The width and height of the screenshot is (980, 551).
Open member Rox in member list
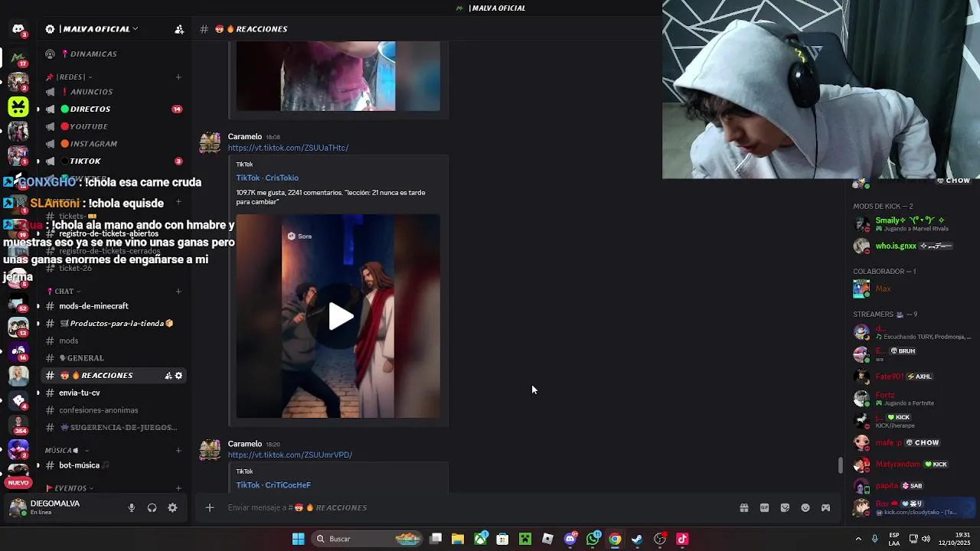tap(913, 508)
